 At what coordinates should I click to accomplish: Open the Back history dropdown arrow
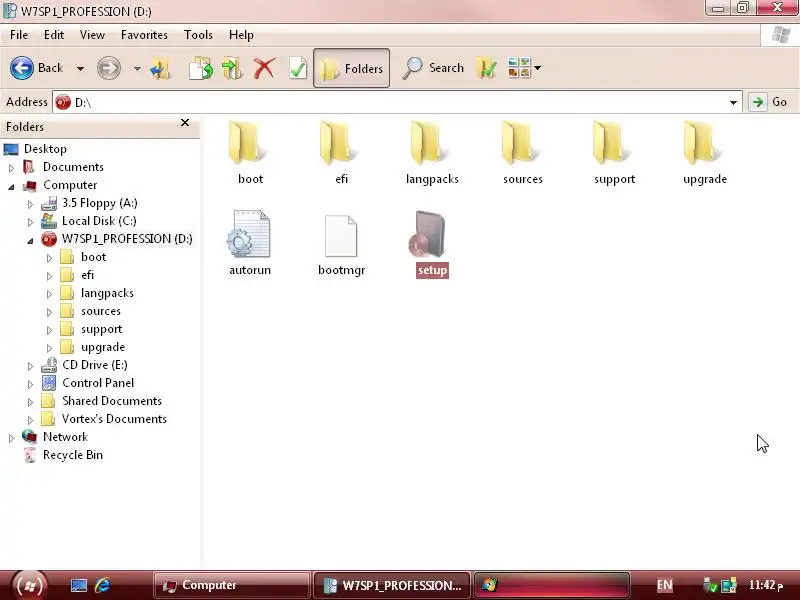point(80,68)
